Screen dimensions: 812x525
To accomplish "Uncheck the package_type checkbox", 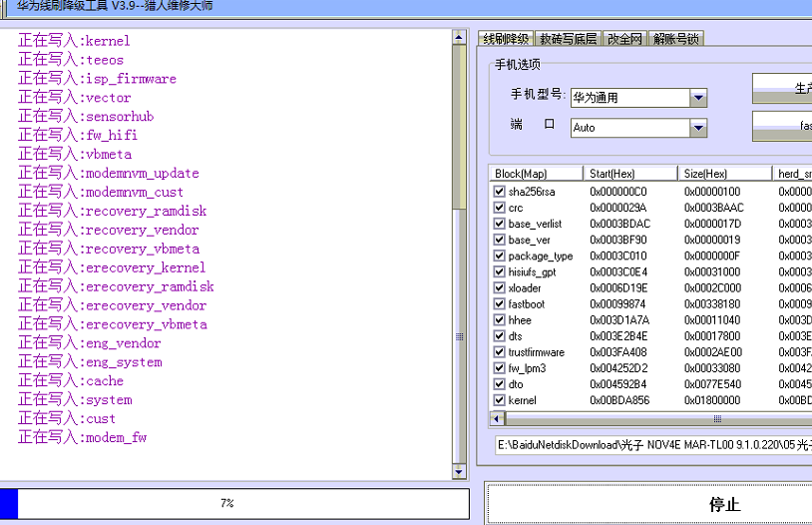I will (499, 256).
